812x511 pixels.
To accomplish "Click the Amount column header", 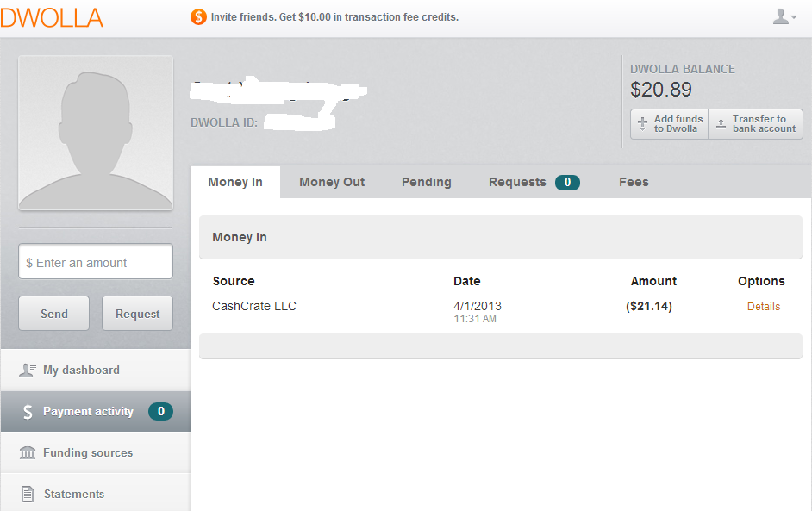I will [653, 281].
